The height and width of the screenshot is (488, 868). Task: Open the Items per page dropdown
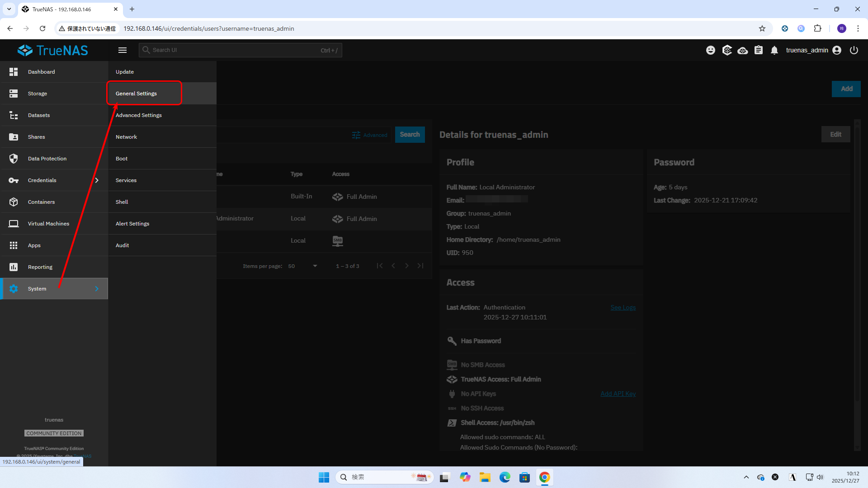pyautogui.click(x=303, y=266)
